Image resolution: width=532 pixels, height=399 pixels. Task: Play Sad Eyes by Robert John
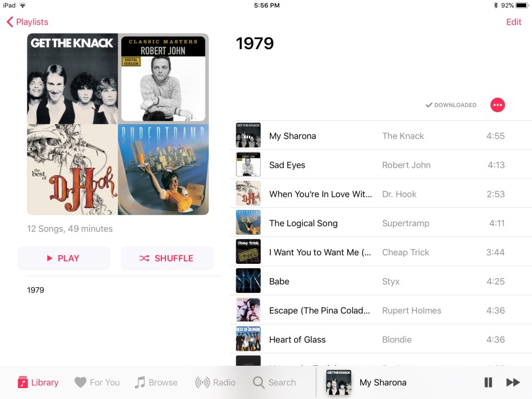287,165
